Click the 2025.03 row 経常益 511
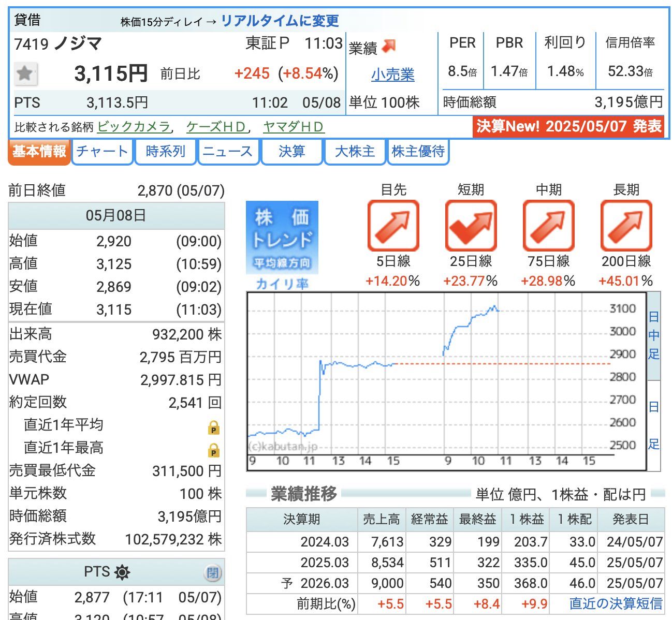 click(440, 563)
